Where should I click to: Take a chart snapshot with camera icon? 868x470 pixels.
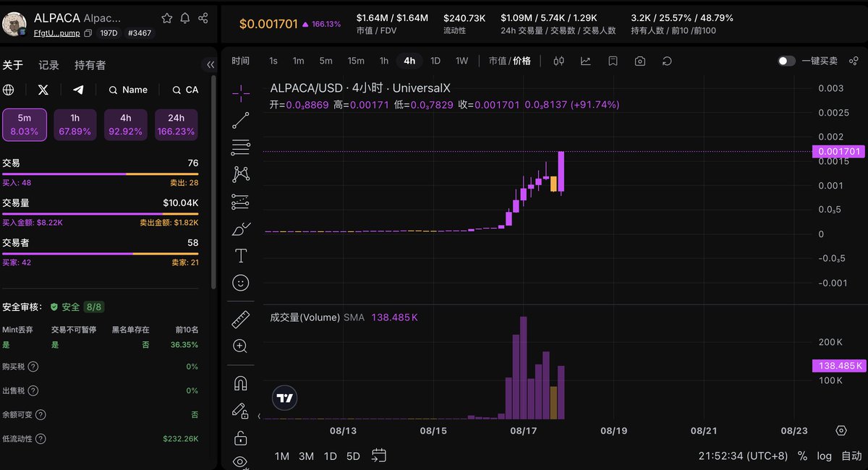coord(640,61)
